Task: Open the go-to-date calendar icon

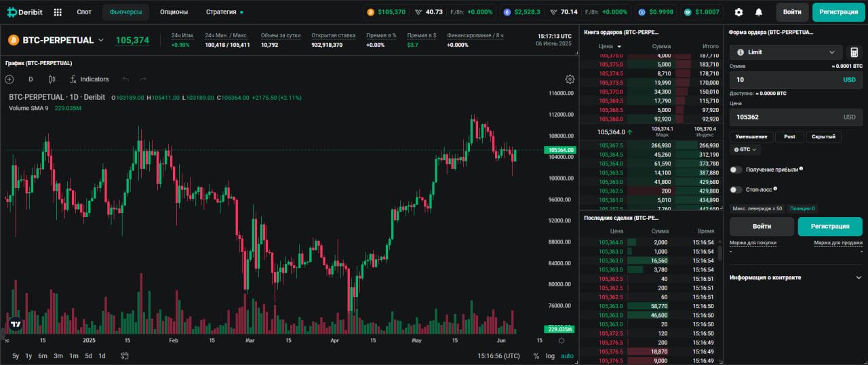Action: coord(125,356)
